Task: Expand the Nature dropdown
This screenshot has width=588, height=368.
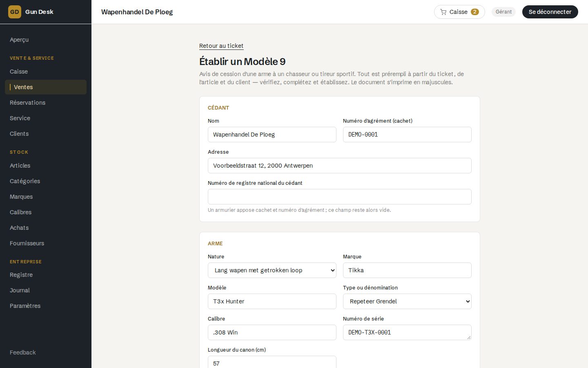Action: pos(272,270)
